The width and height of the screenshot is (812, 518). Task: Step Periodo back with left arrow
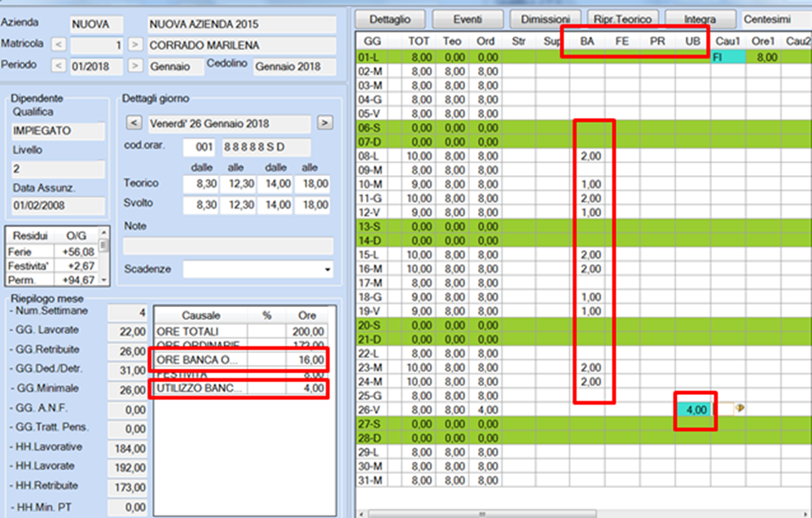pyautogui.click(x=59, y=66)
